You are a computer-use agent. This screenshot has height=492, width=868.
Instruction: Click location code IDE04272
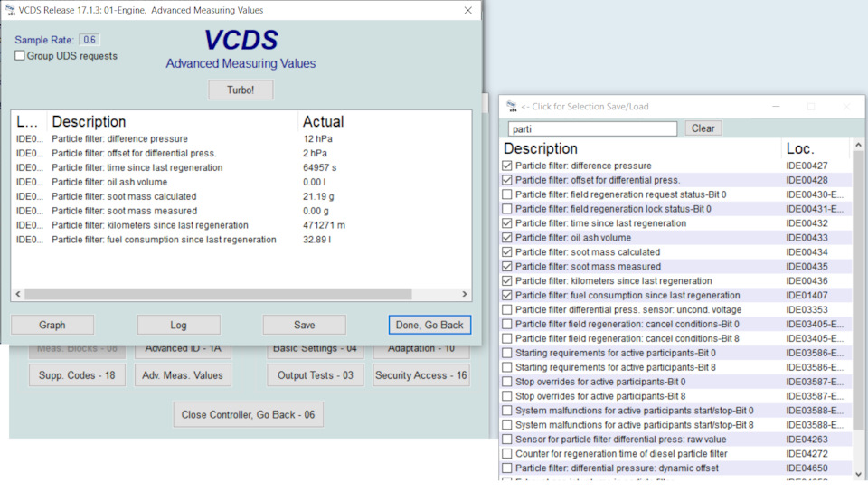[807, 453]
